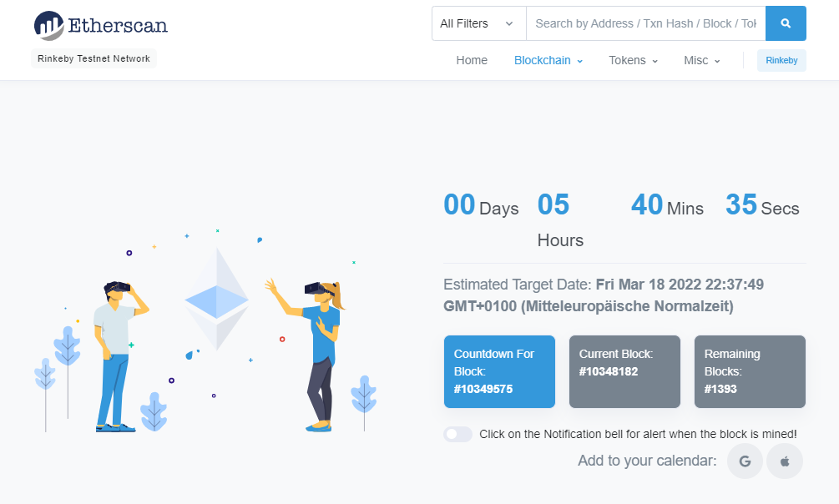Expand the Tokens menu
Image resolution: width=839 pixels, height=504 pixels.
point(633,60)
